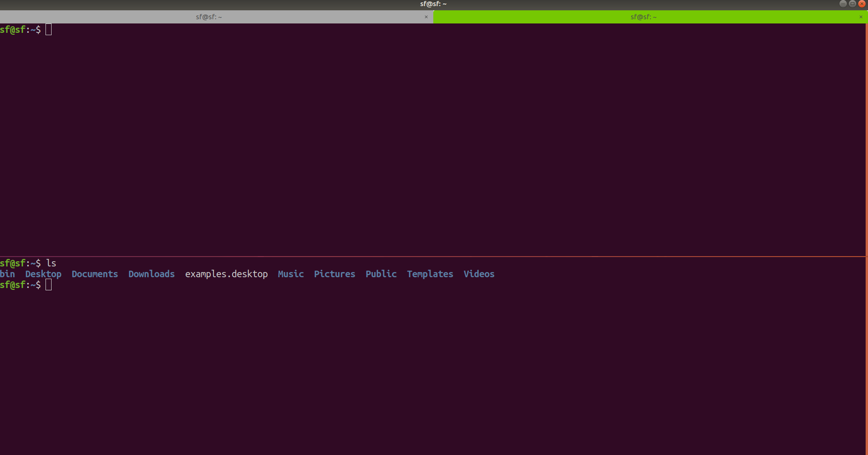Click the 'Templates' directory name
The width and height of the screenshot is (868, 455).
pyautogui.click(x=430, y=274)
